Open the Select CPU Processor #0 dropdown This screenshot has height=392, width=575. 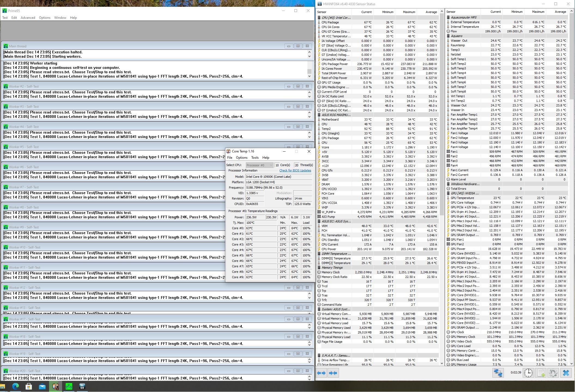point(259,165)
